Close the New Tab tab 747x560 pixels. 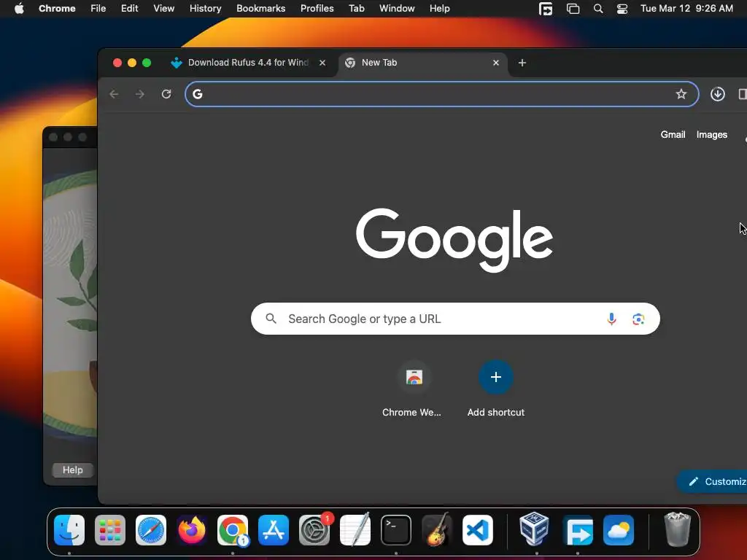[x=496, y=63]
